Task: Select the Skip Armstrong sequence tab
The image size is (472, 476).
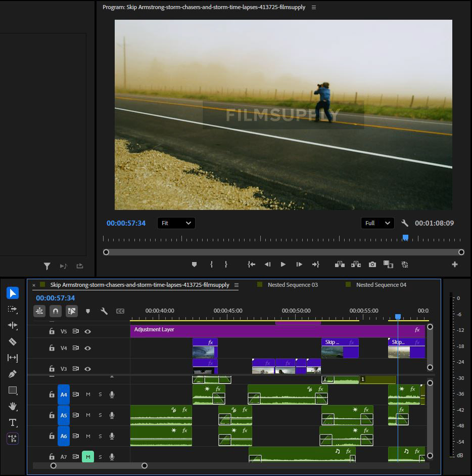Action: pos(139,285)
